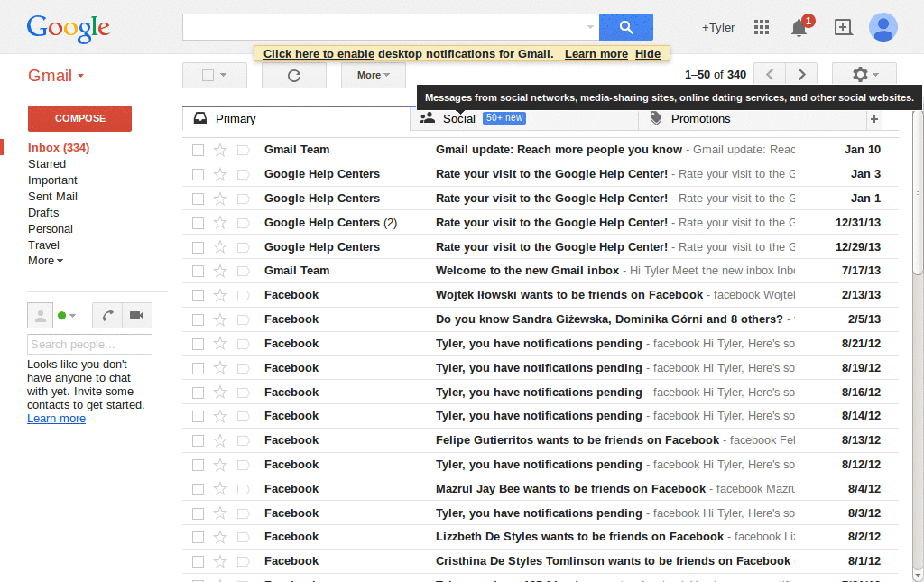The image size is (924, 582).
Task: Open the Google apps grid
Action: (762, 27)
